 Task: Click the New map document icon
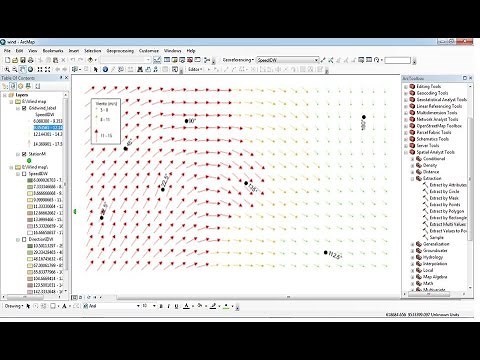7,60
